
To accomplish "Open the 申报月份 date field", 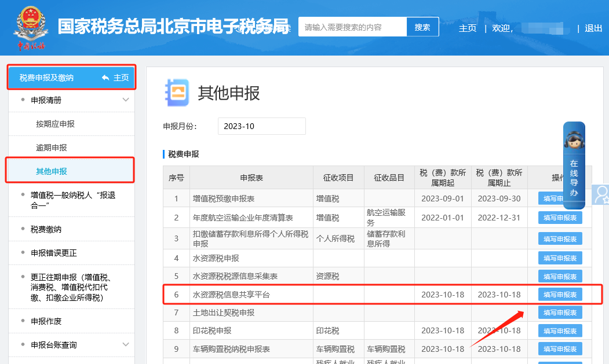I will tap(262, 126).
